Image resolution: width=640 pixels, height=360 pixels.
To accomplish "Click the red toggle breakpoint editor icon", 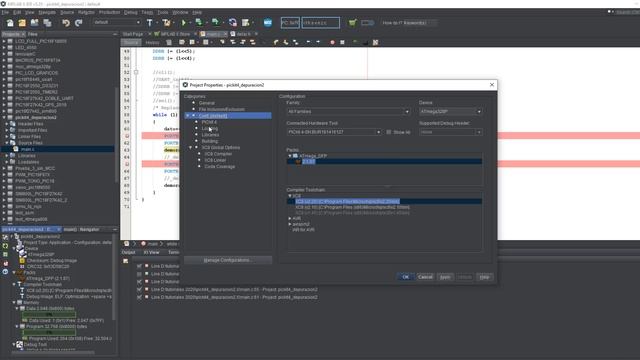I will point(332,42).
